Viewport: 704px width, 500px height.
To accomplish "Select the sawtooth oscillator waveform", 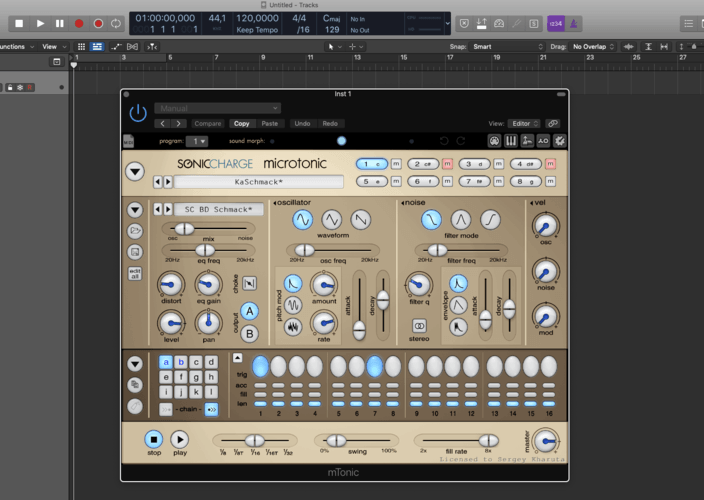I will tap(361, 220).
